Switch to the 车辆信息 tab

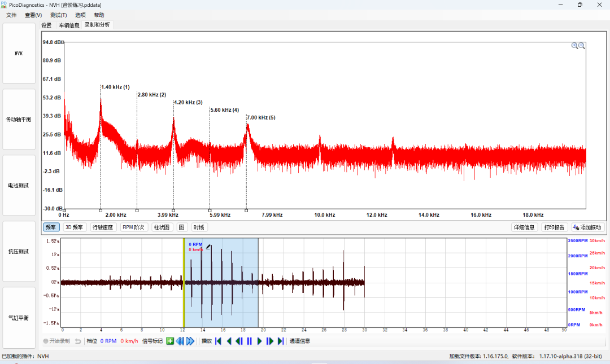tap(69, 25)
